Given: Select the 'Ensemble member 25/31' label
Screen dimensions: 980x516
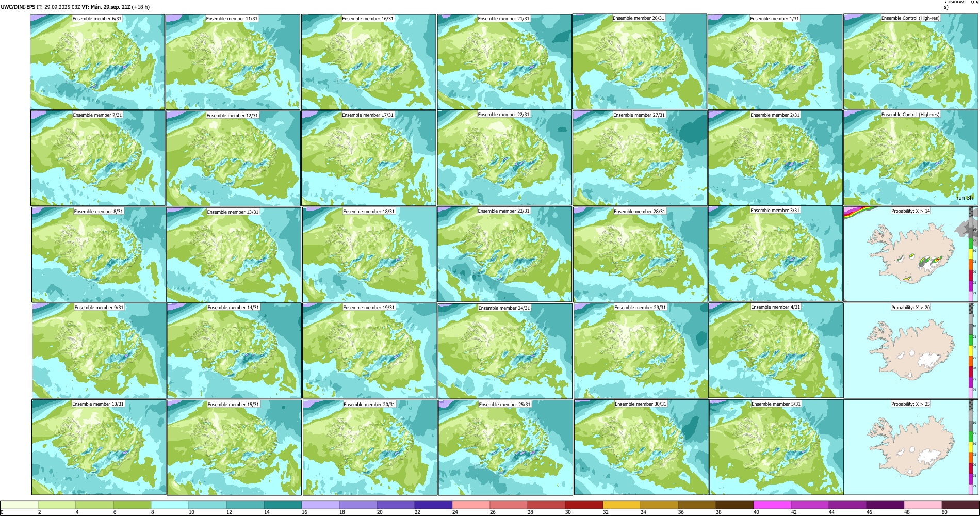Looking at the screenshot, I should coord(505,405).
